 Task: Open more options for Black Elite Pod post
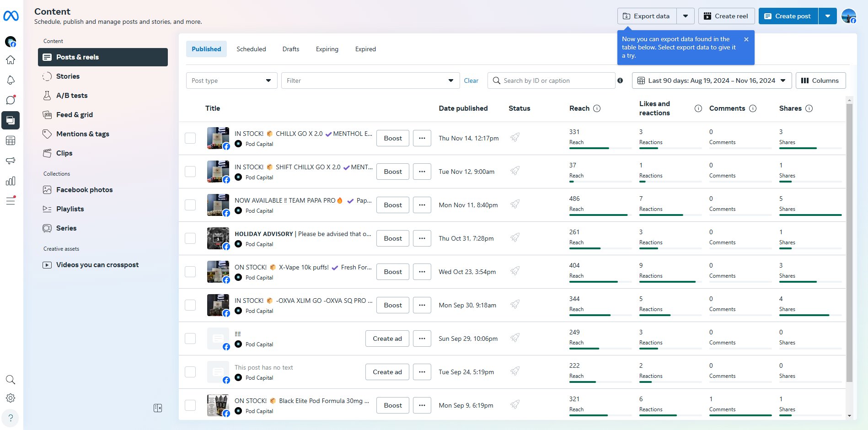(x=422, y=405)
